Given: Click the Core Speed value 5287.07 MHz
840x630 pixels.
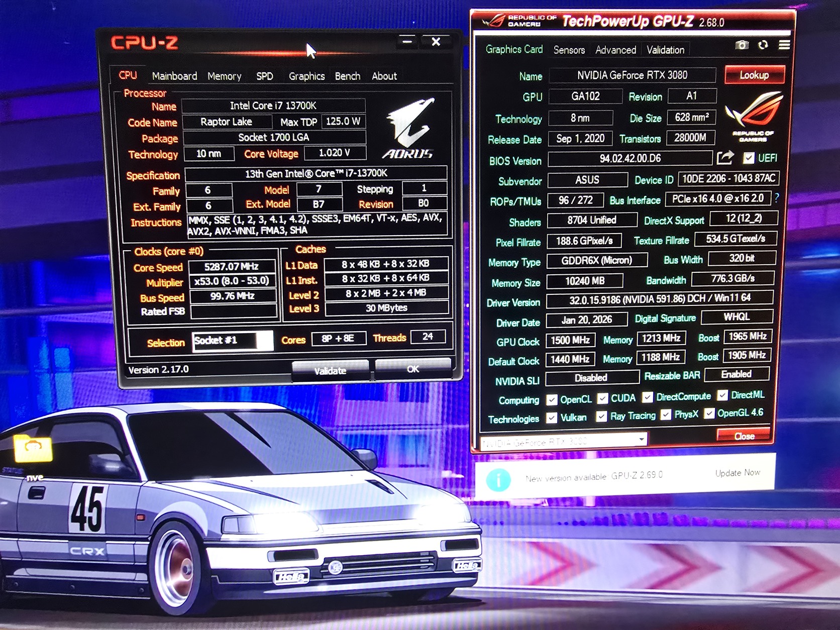Looking at the screenshot, I should [232, 267].
